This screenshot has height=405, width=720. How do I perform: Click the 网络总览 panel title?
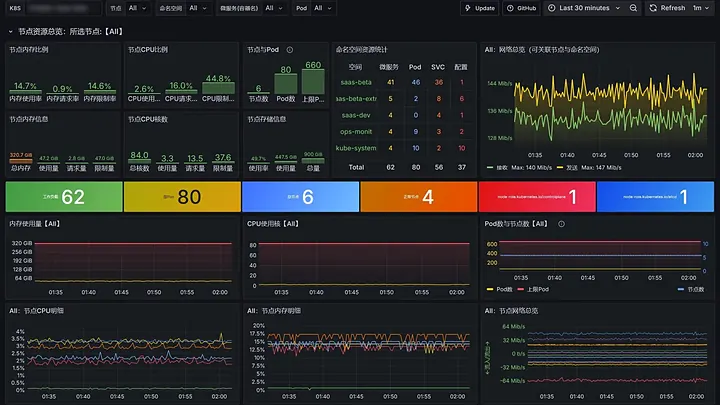point(542,50)
